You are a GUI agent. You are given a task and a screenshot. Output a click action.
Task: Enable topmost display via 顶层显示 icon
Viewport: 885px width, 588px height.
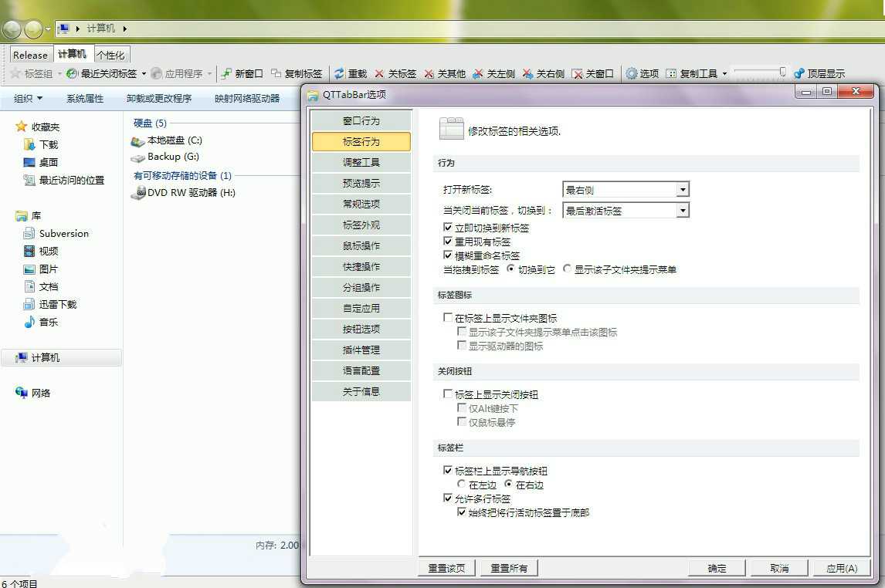pos(819,75)
